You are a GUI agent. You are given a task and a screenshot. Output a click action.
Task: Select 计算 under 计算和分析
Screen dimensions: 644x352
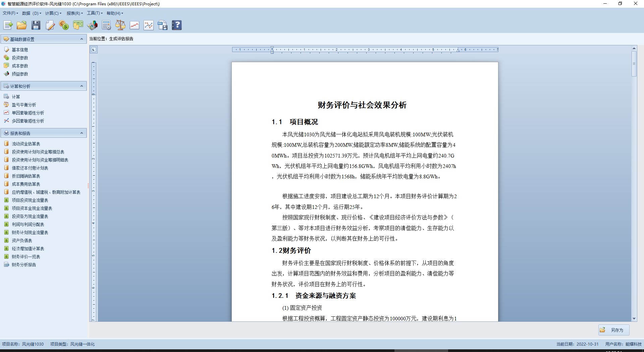[x=16, y=97]
